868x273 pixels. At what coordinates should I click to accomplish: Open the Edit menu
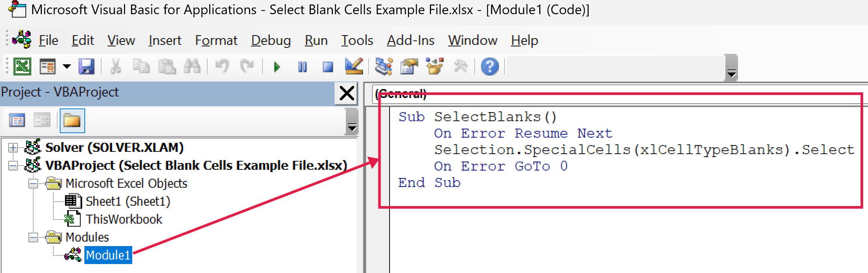(x=83, y=40)
